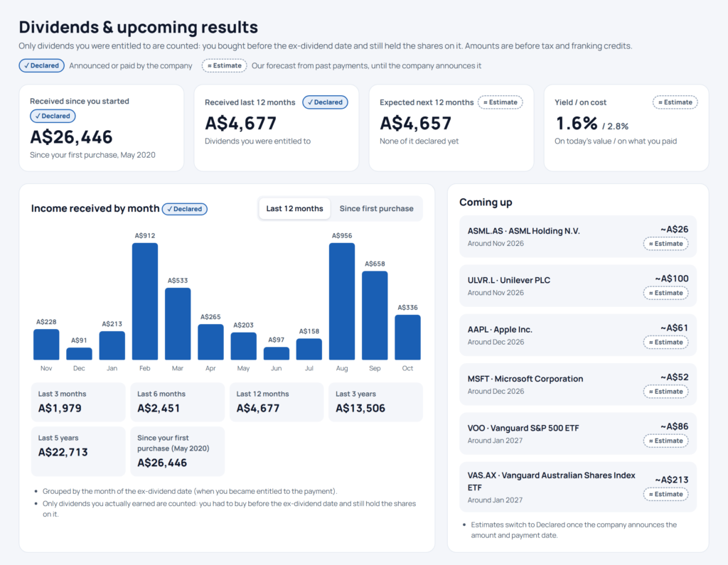Click the Received last 12 months card
The image size is (728, 565).
pyautogui.click(x=277, y=128)
